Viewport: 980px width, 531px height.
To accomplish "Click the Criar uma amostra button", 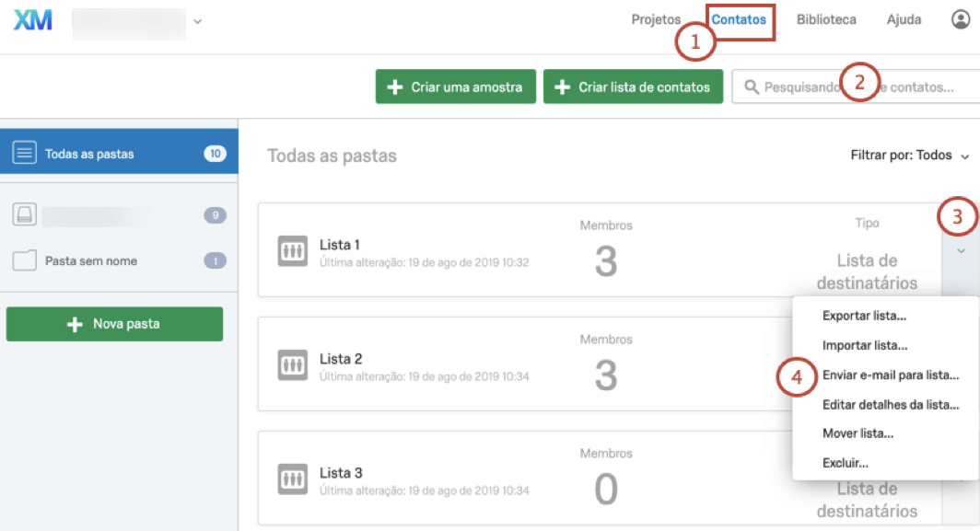I will pos(456,87).
